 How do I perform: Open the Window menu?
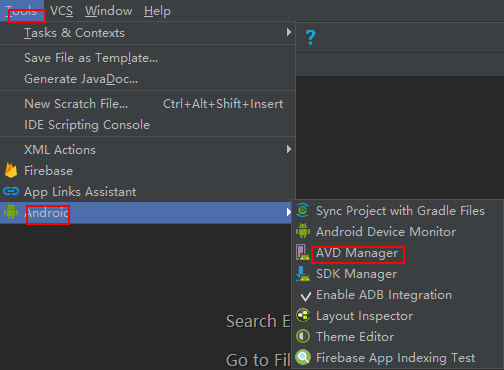[108, 11]
